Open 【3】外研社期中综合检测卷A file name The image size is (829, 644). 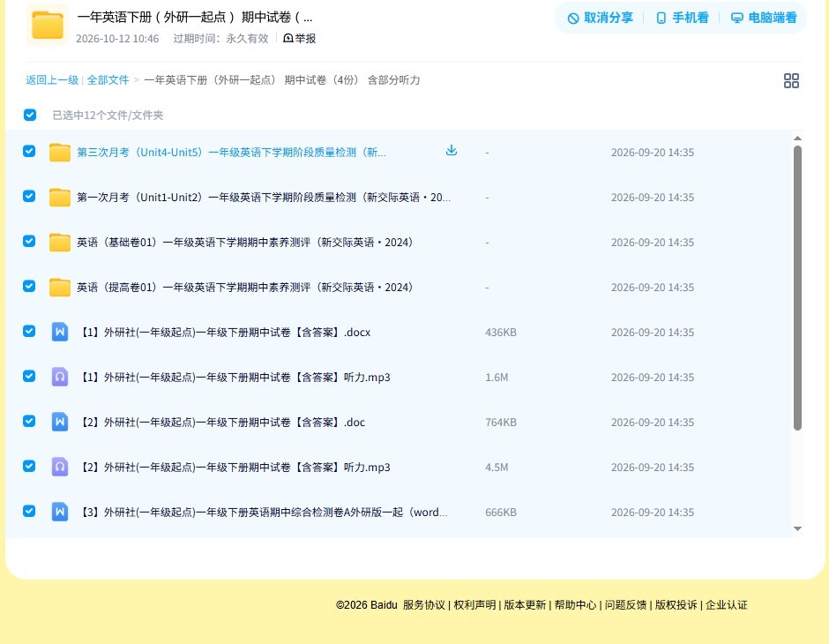pyautogui.click(x=263, y=512)
